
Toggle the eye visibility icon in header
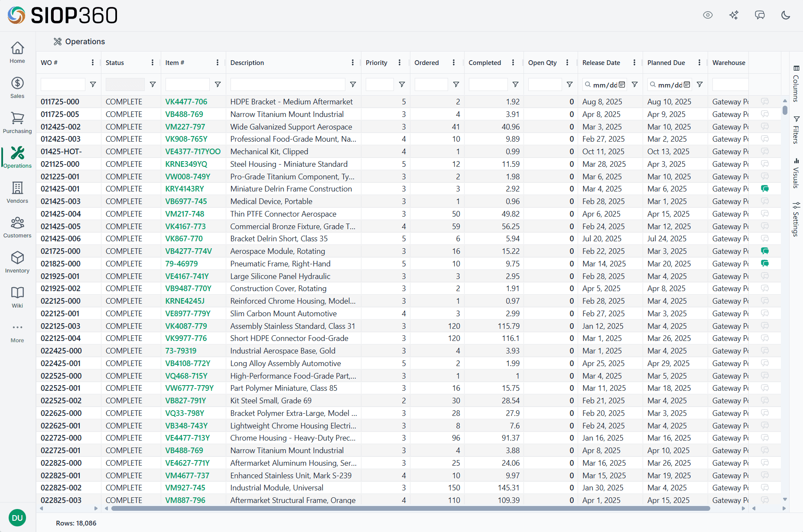tap(708, 15)
